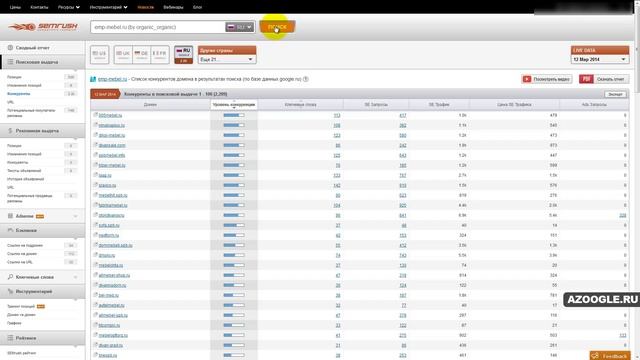Click the Бэклинки section icon
This screenshot has width=640, height=360.
pyautogui.click(x=10, y=231)
